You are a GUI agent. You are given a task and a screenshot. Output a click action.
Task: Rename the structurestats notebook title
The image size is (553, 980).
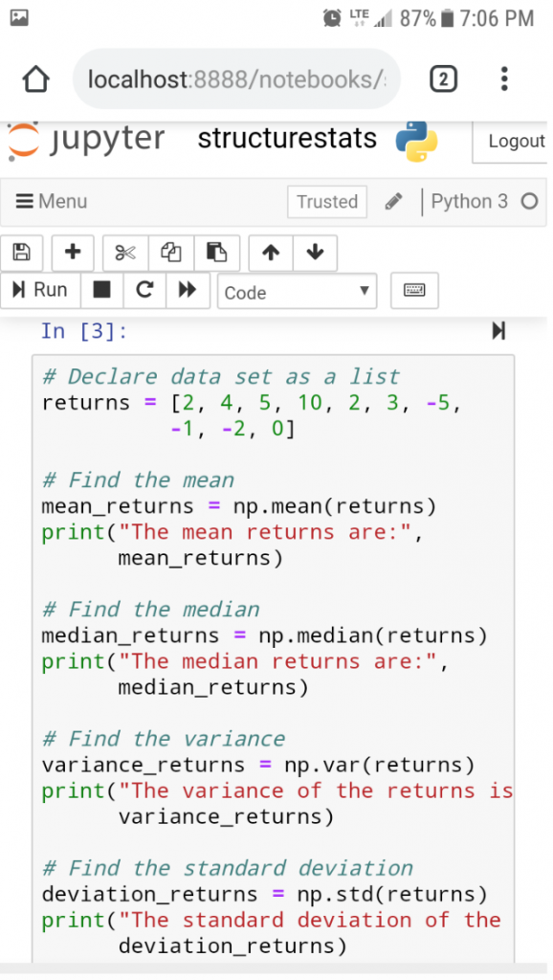pos(287,139)
